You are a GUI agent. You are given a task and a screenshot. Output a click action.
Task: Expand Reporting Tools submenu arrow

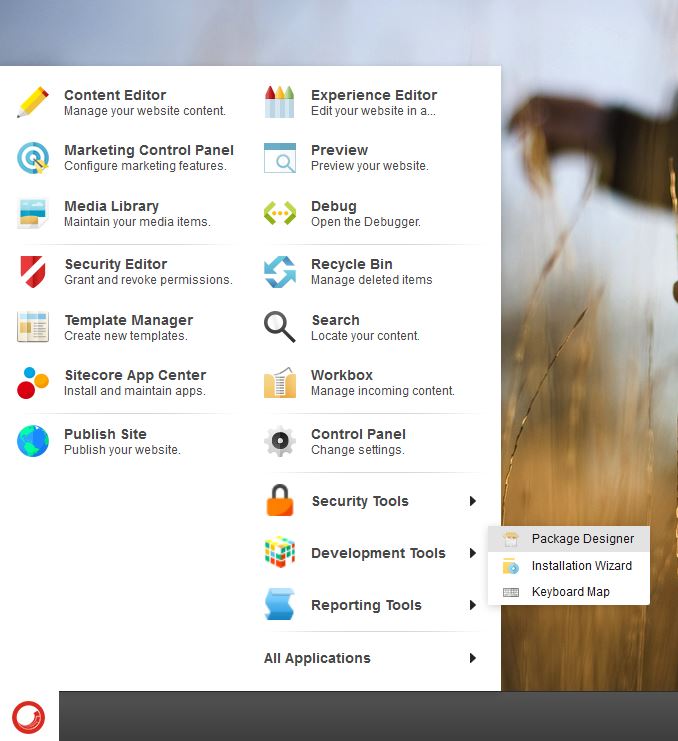pyautogui.click(x=472, y=605)
